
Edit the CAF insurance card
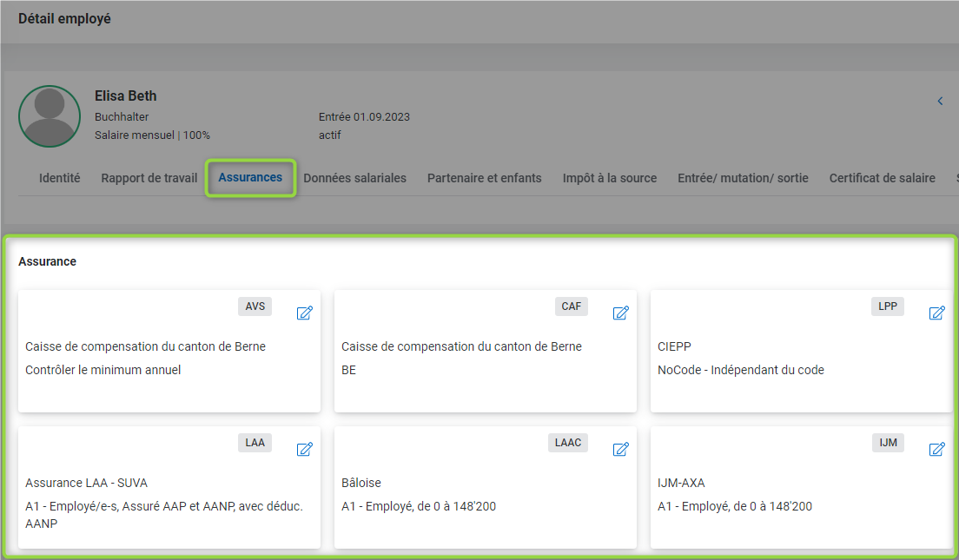[x=620, y=313]
